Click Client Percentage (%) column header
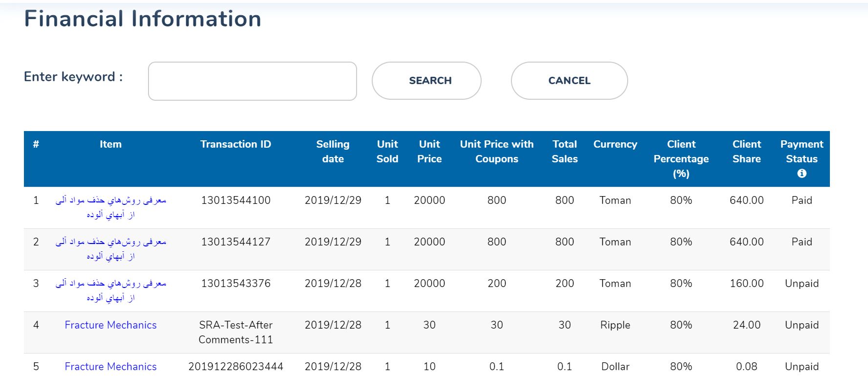Screen dimensions: 868x377 [x=681, y=159]
